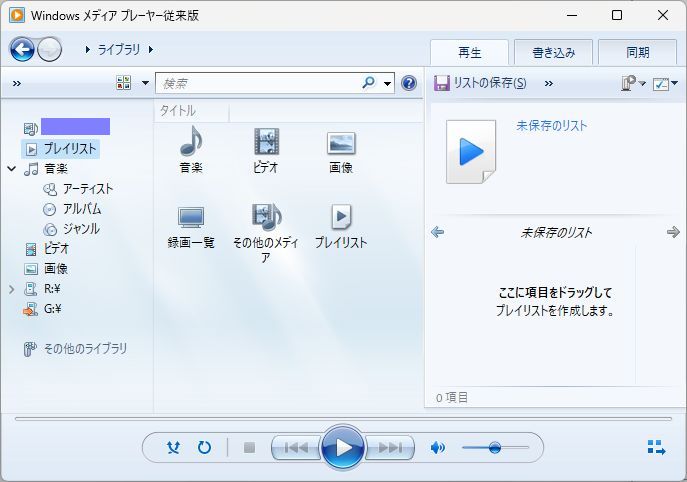Expand the R:¥ drive node
The image size is (687, 482).
click(x=12, y=289)
